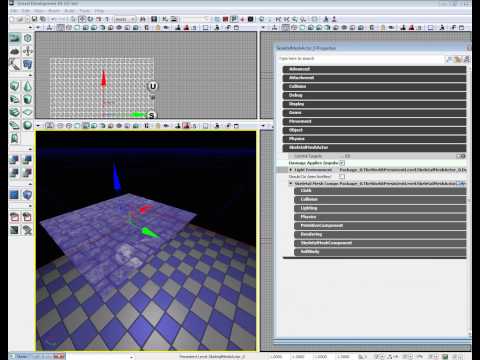Toggle Realtime in the right-side viewport toolbar
This screenshot has width=480, height=360.
coord(275,28)
